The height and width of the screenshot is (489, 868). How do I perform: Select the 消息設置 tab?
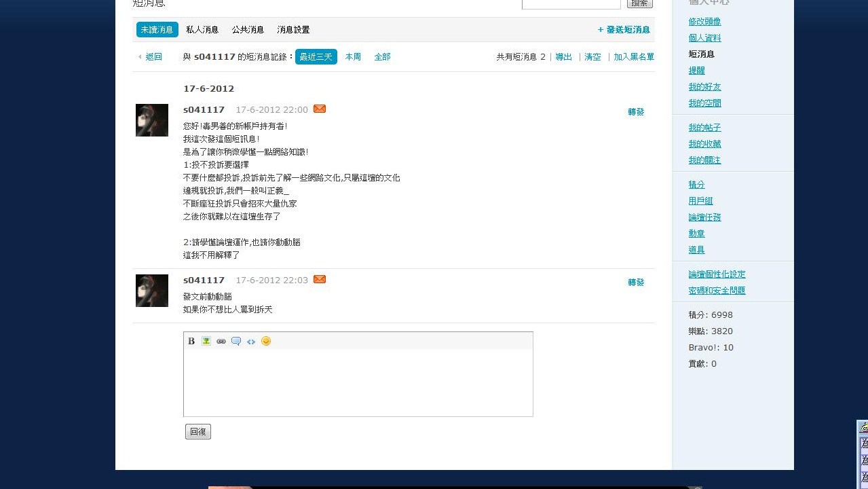pyautogui.click(x=293, y=30)
